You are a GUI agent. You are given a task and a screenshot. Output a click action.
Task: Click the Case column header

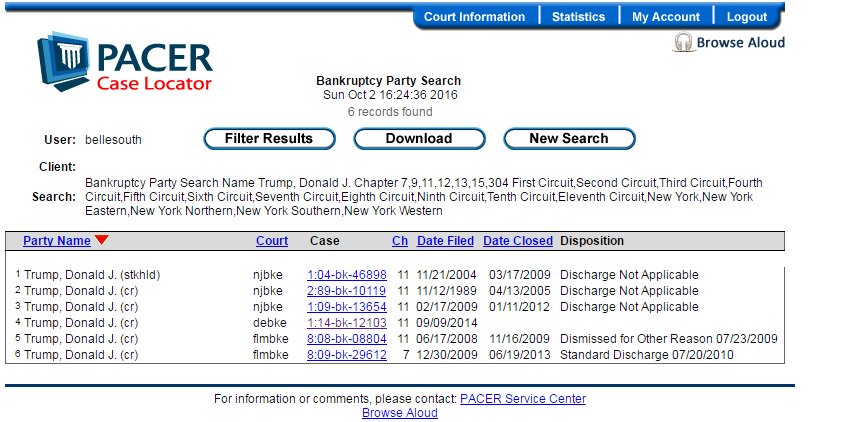[x=325, y=241]
